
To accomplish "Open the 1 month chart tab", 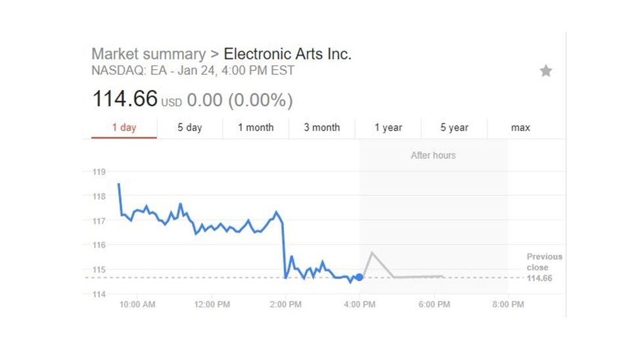I will 256,127.
